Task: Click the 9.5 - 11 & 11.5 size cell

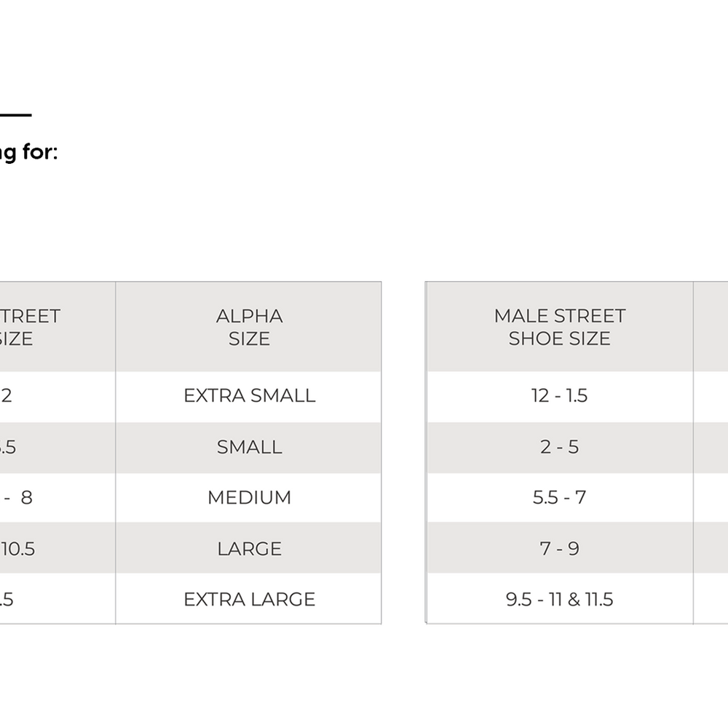Action: (x=559, y=599)
